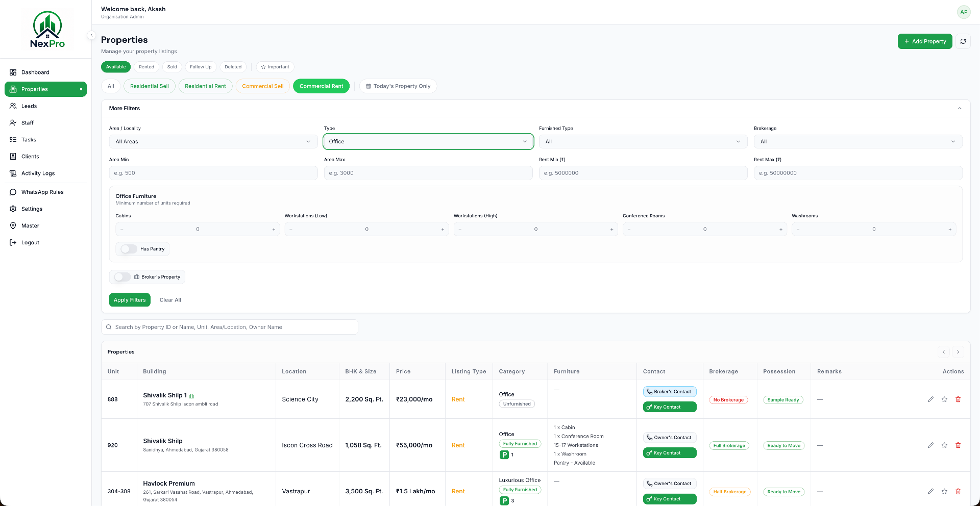Switch to the Rented tab
980x506 pixels.
coord(146,67)
